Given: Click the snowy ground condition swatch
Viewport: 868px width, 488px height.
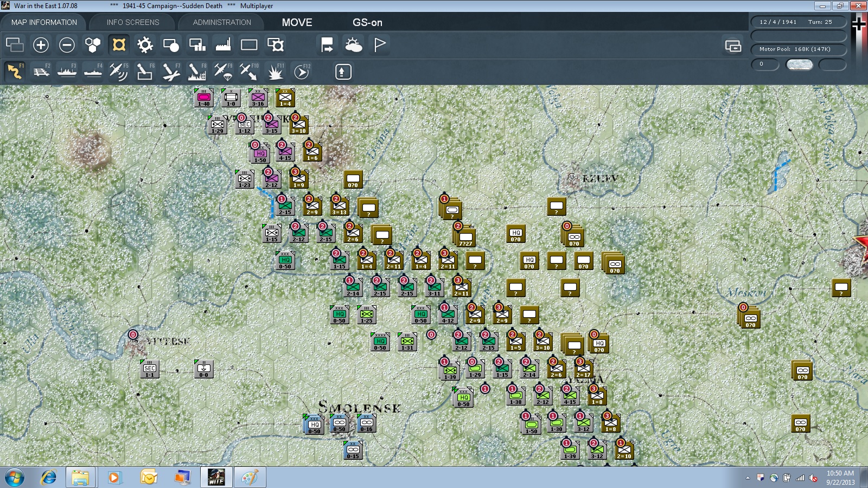Looking at the screenshot, I should [x=800, y=65].
